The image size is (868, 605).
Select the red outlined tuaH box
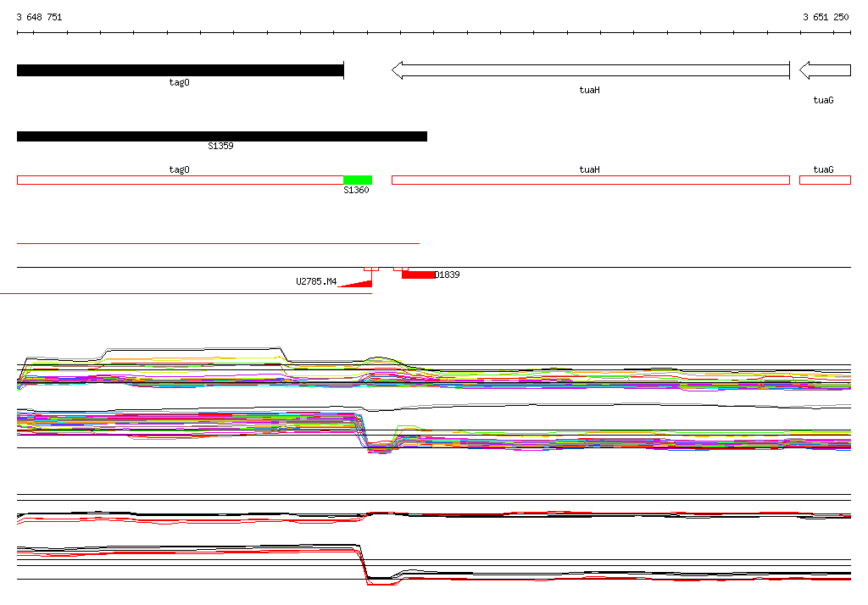(591, 180)
